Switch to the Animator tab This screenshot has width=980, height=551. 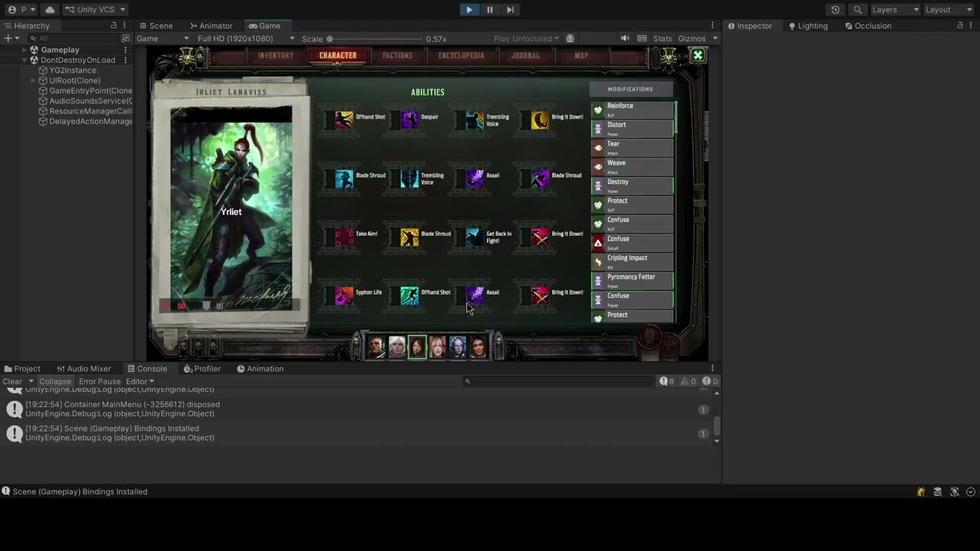click(211, 26)
